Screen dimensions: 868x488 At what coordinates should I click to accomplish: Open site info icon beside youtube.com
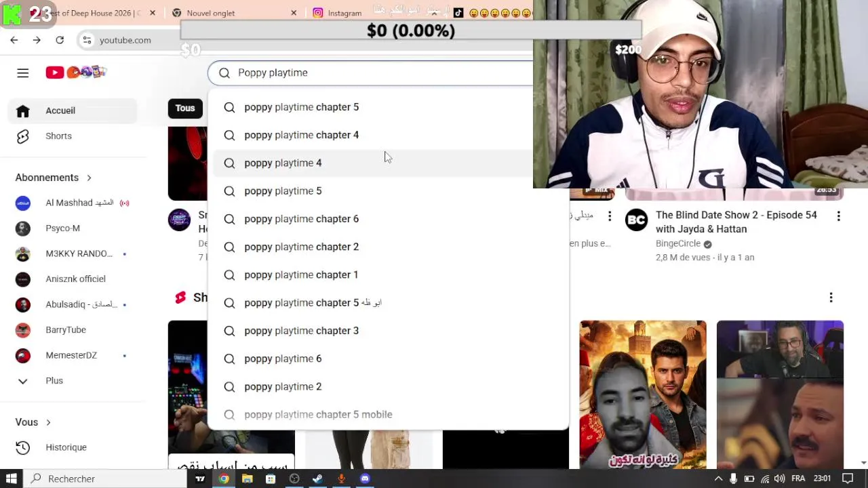click(87, 40)
